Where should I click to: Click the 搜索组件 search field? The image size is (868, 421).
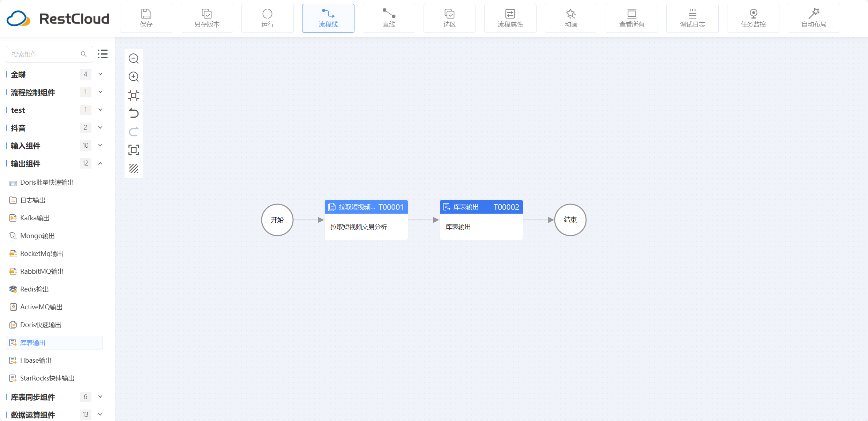(45, 54)
